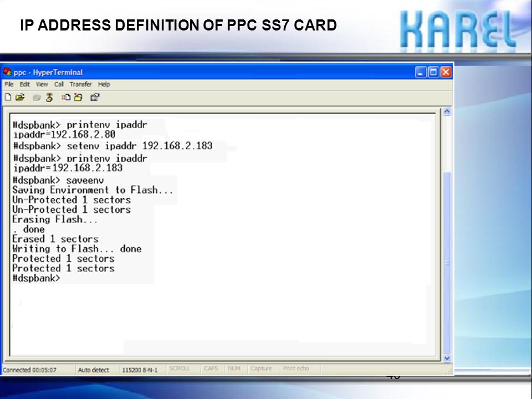Close the HyperTerminal window

[446, 72]
